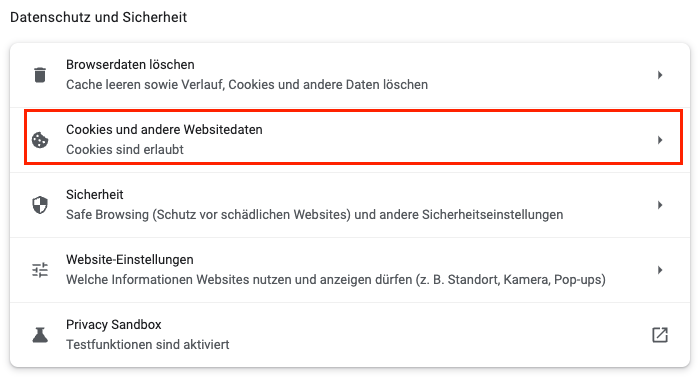700x378 pixels.
Task: Select the Sicherheit title
Action: click(95, 195)
